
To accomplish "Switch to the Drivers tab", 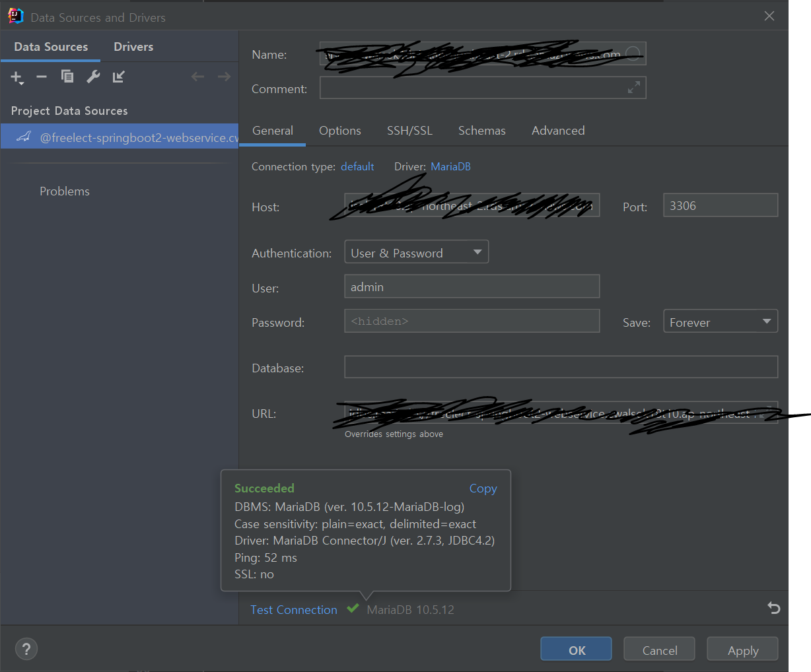I will pos(133,47).
